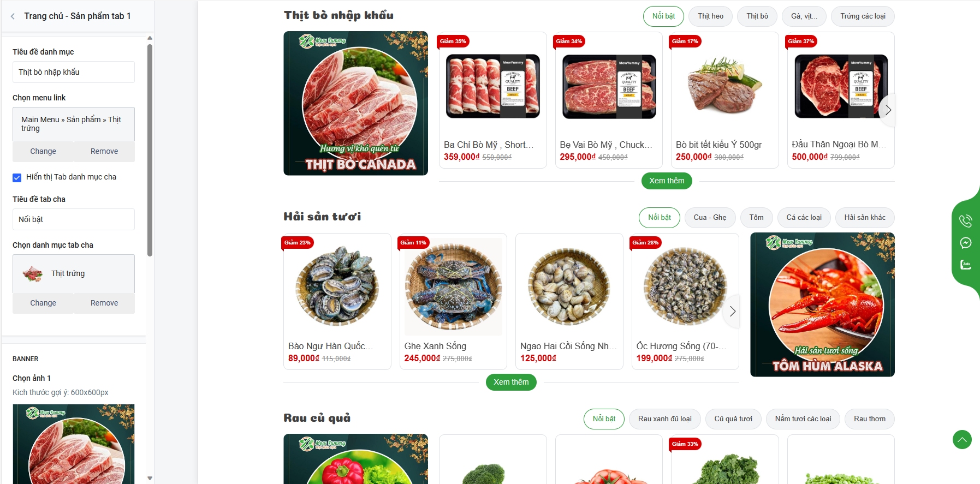Open the Nấm tươi các loại tab
Image resolution: width=980 pixels, height=484 pixels.
pyautogui.click(x=803, y=419)
